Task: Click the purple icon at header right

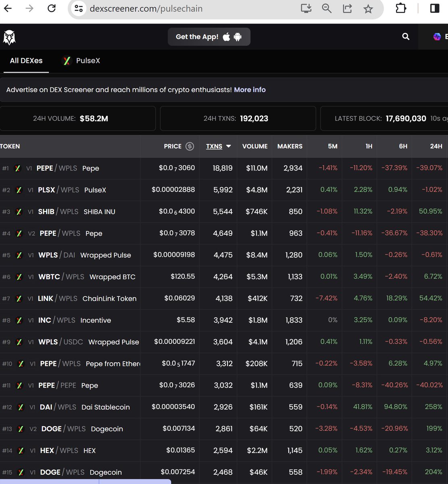Action: (437, 37)
